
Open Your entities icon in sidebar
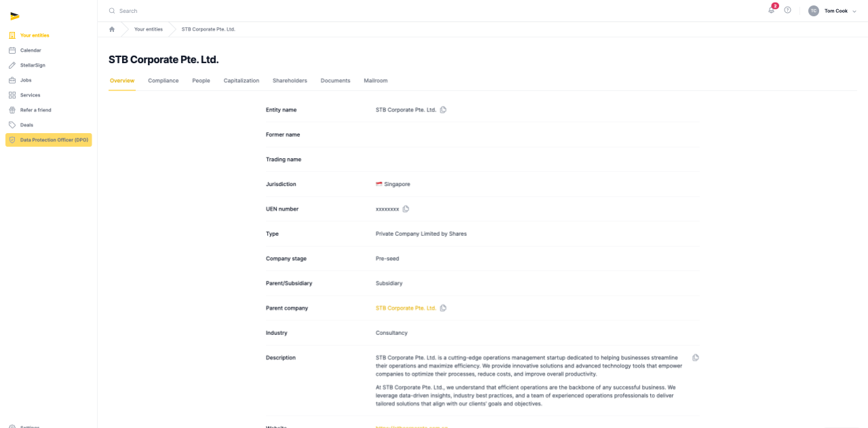point(12,35)
